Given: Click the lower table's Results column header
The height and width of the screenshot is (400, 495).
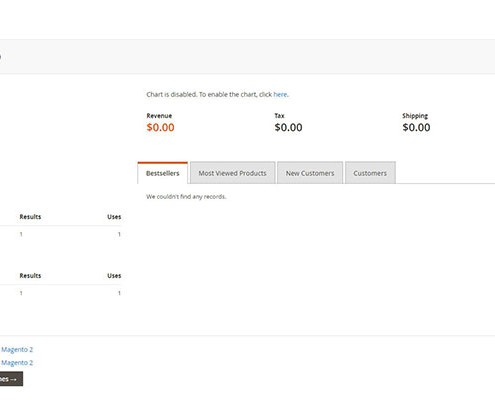Looking at the screenshot, I should click(30, 276).
